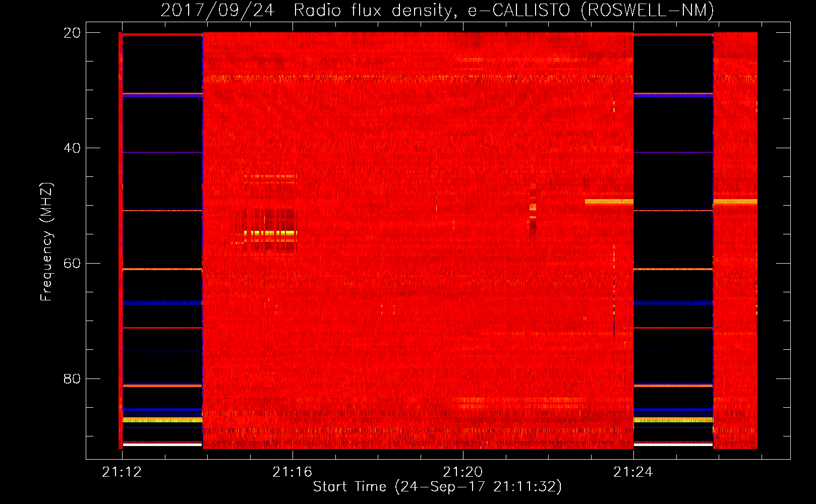
Task: Click the time tick label "21:20"
Action: click(x=463, y=472)
